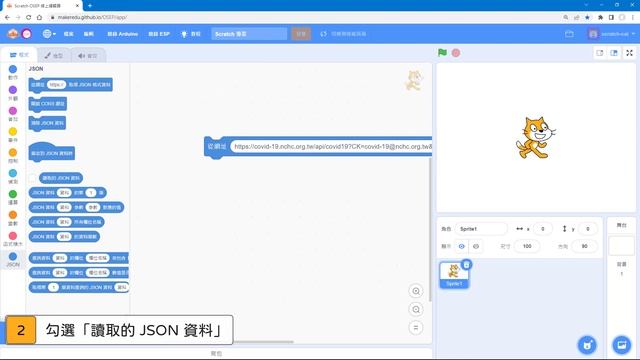Select the pink My Blocks category circle

13,236
